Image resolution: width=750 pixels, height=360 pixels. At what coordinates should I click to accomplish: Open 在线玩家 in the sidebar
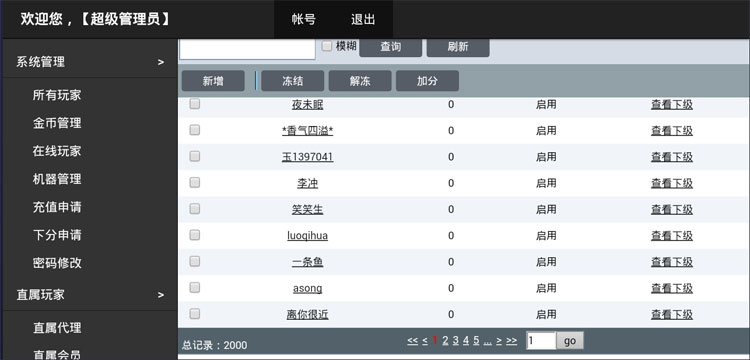coord(57,151)
